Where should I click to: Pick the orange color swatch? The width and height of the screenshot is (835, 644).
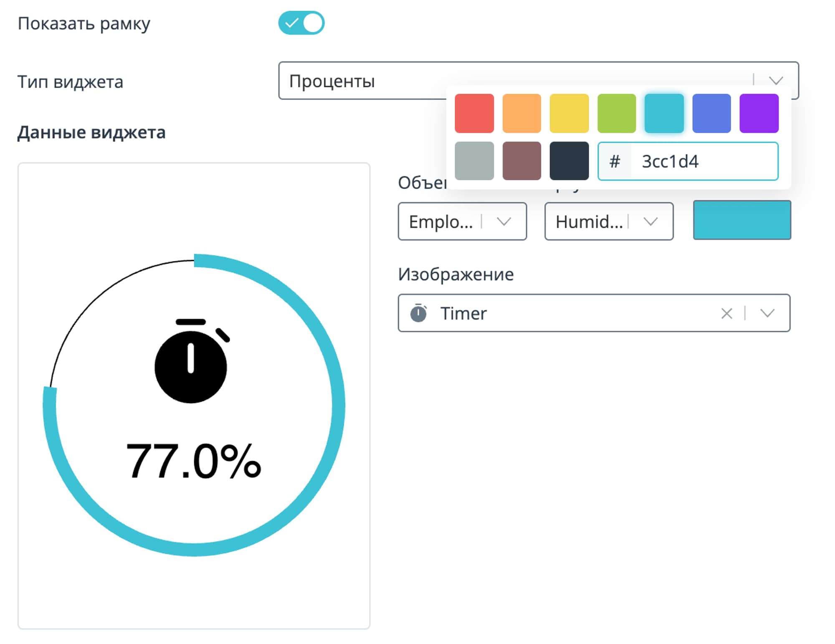click(x=521, y=113)
